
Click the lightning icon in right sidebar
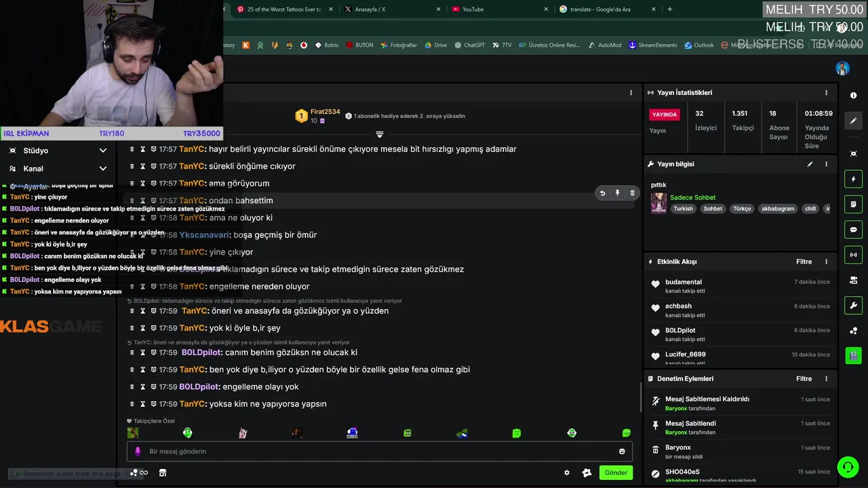point(854,179)
